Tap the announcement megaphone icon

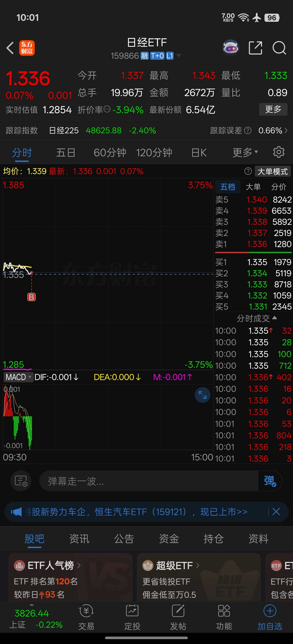point(16,512)
